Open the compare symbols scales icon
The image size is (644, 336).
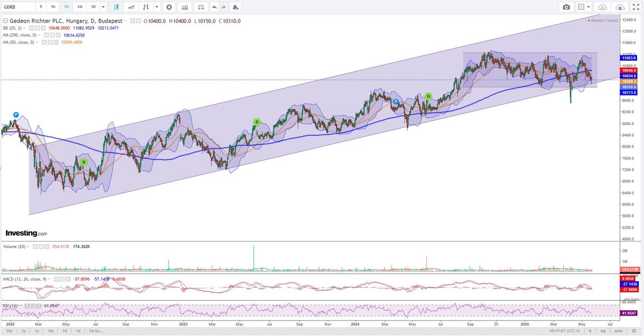(201, 7)
